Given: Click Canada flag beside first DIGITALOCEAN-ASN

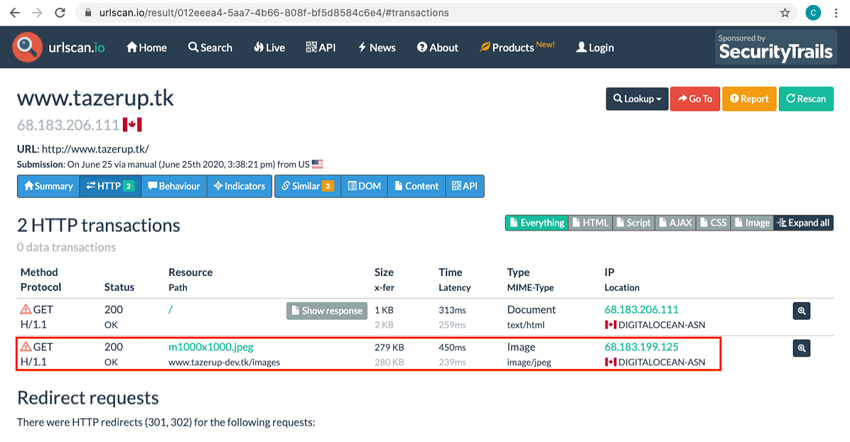Looking at the screenshot, I should pos(610,325).
